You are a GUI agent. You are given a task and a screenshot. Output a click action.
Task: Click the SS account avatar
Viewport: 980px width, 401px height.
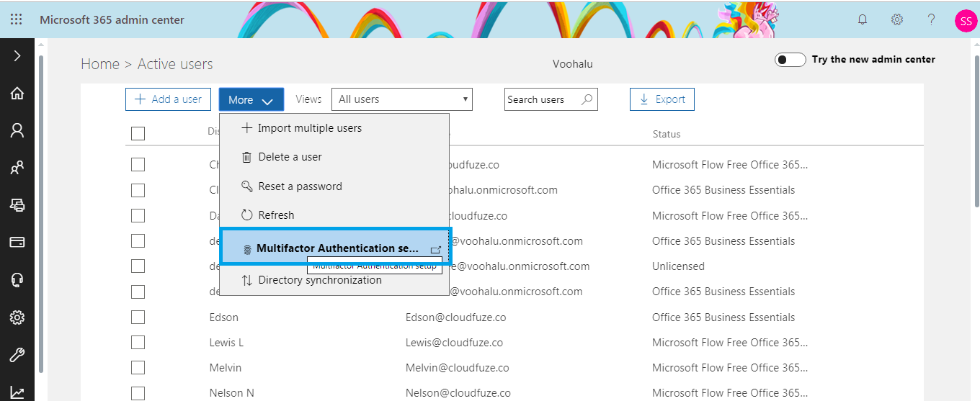point(966,21)
